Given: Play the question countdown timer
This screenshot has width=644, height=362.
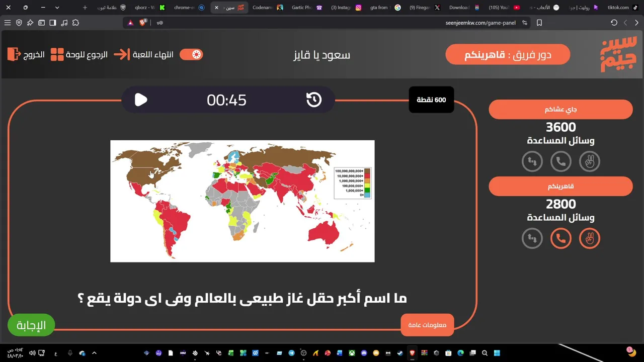Looking at the screenshot, I should pos(141,100).
